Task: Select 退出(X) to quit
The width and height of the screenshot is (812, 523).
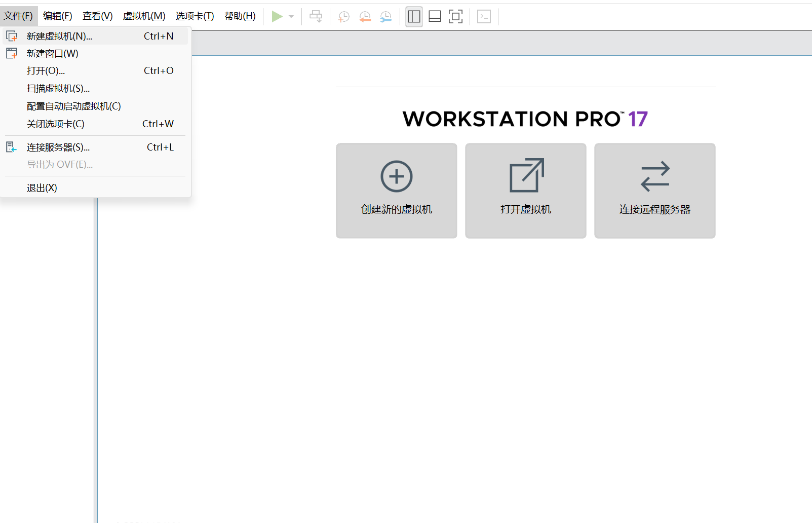Action: coord(95,188)
